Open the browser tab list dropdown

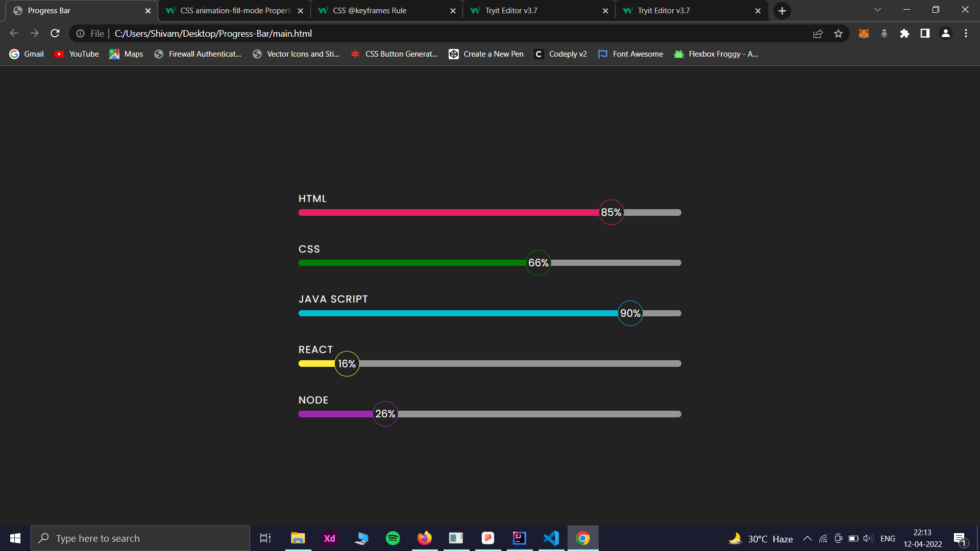[x=877, y=9]
